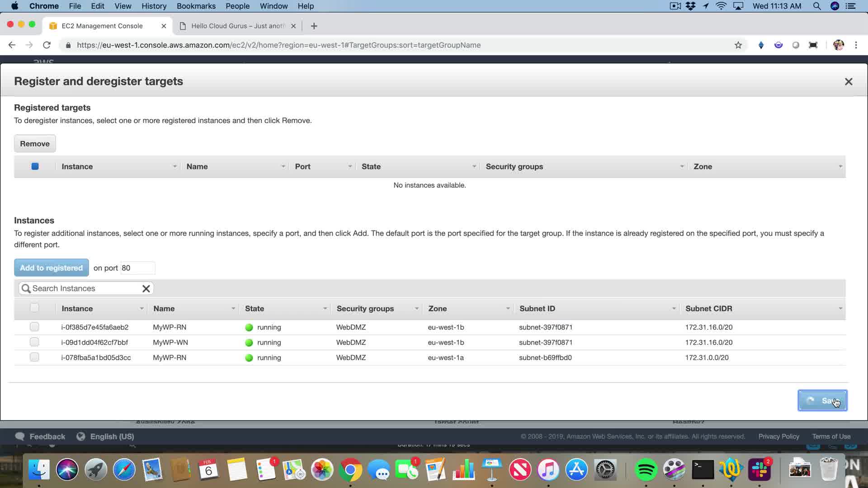This screenshot has width=868, height=488.
Task: Close the Register and deregister targets dialog
Action: pos(849,82)
